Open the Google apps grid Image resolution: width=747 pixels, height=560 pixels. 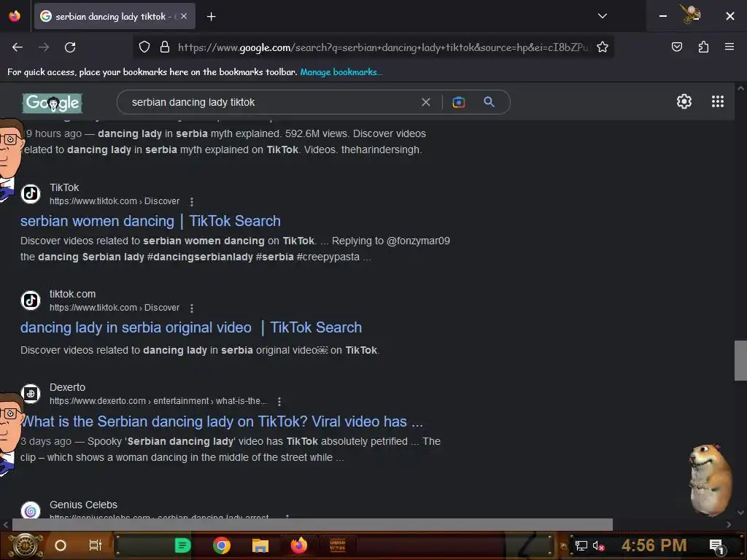point(718,101)
